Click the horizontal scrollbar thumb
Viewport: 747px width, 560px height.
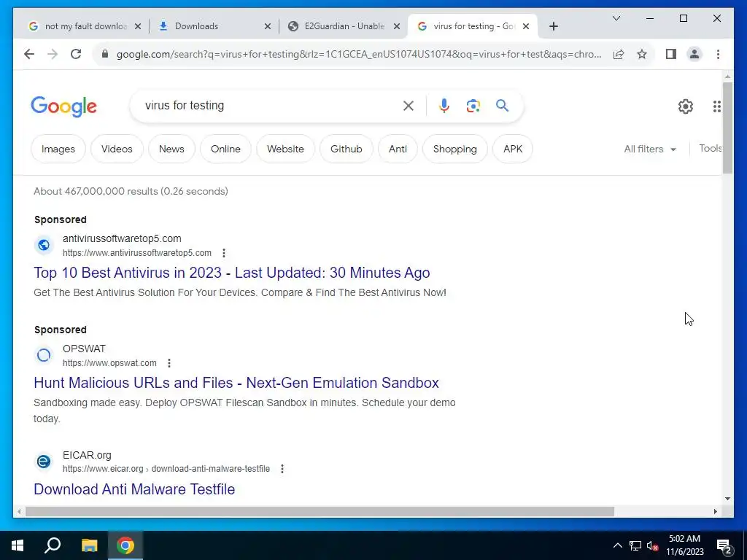(x=320, y=511)
